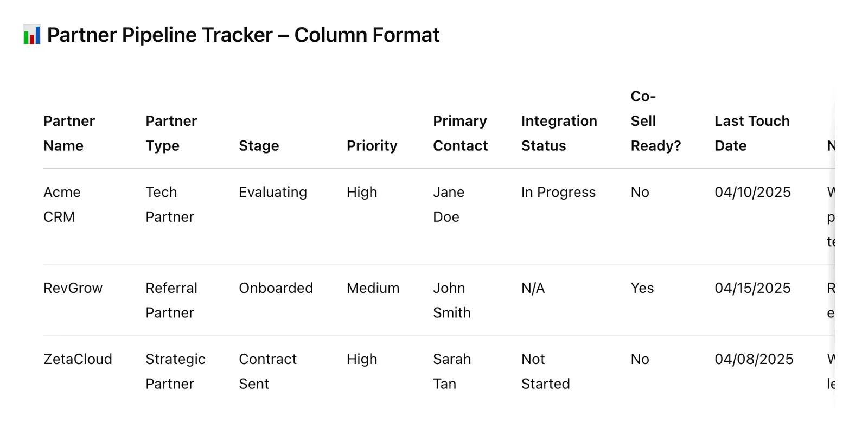Image resolution: width=868 pixels, height=428 pixels.
Task: Click the bar chart emoji icon
Action: (32, 35)
